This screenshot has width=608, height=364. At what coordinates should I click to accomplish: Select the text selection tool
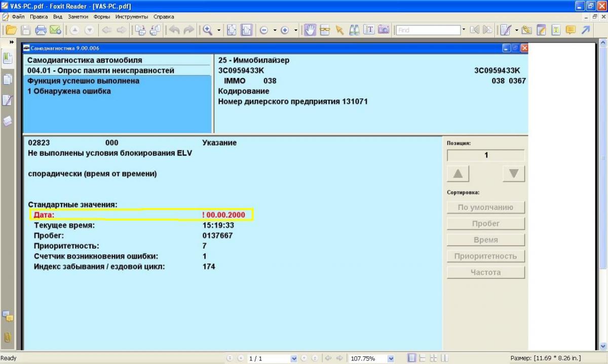pyautogui.click(x=369, y=30)
